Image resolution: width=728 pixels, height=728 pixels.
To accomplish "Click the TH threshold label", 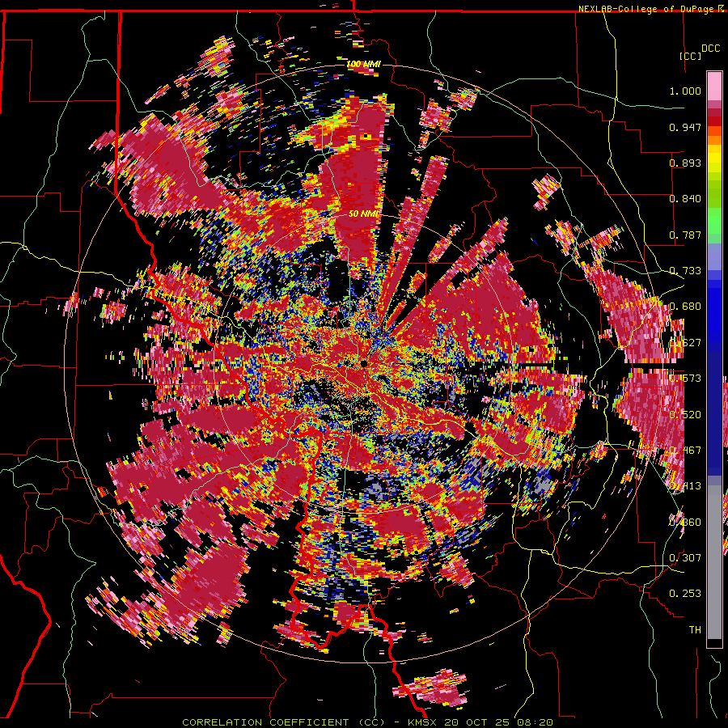I will (695, 629).
